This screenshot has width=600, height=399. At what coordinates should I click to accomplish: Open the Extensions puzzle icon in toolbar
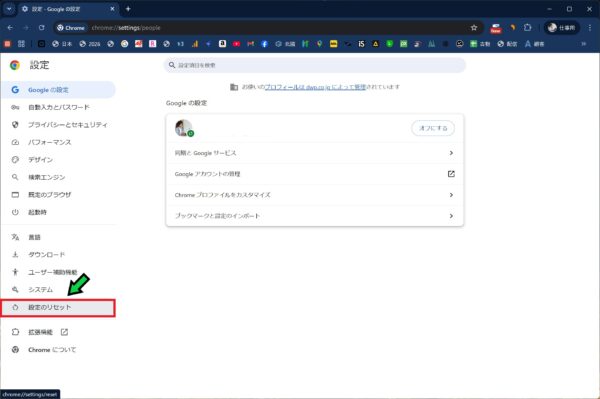coord(528,28)
